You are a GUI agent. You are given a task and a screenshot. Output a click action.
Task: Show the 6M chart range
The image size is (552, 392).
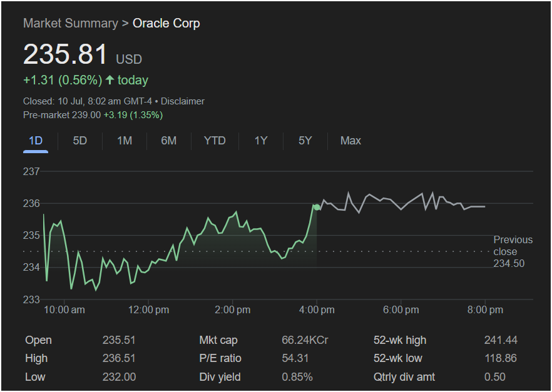[168, 141]
